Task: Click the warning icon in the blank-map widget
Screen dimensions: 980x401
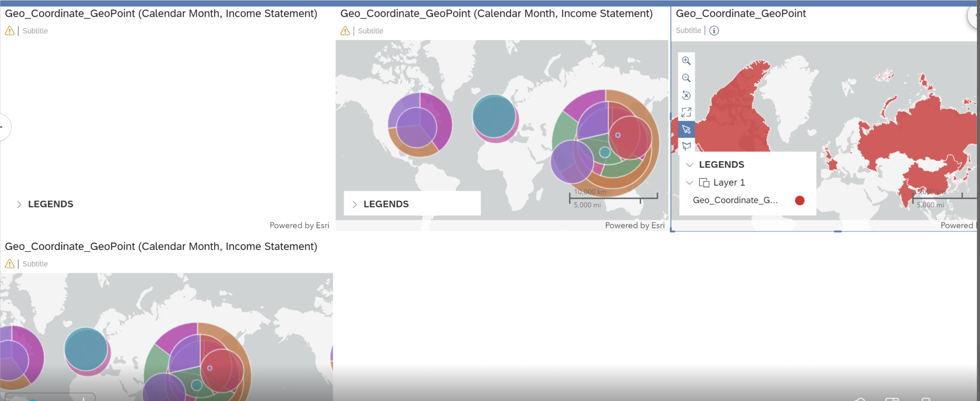Action: coord(10,31)
